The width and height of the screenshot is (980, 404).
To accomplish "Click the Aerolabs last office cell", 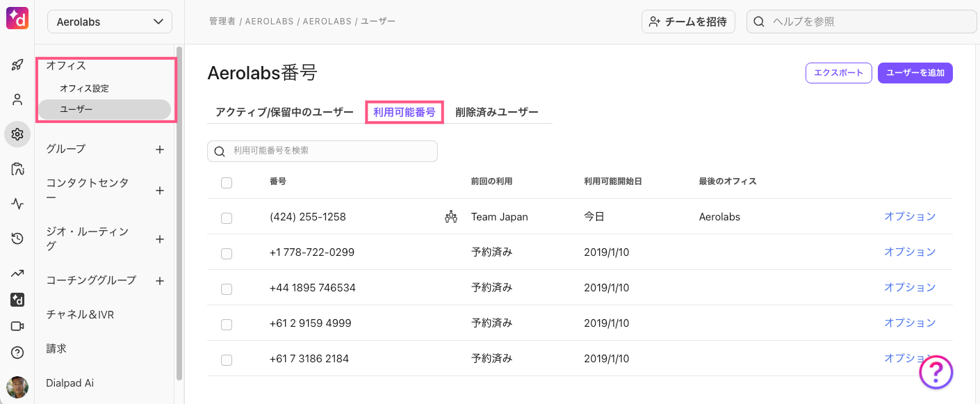I will (719, 217).
